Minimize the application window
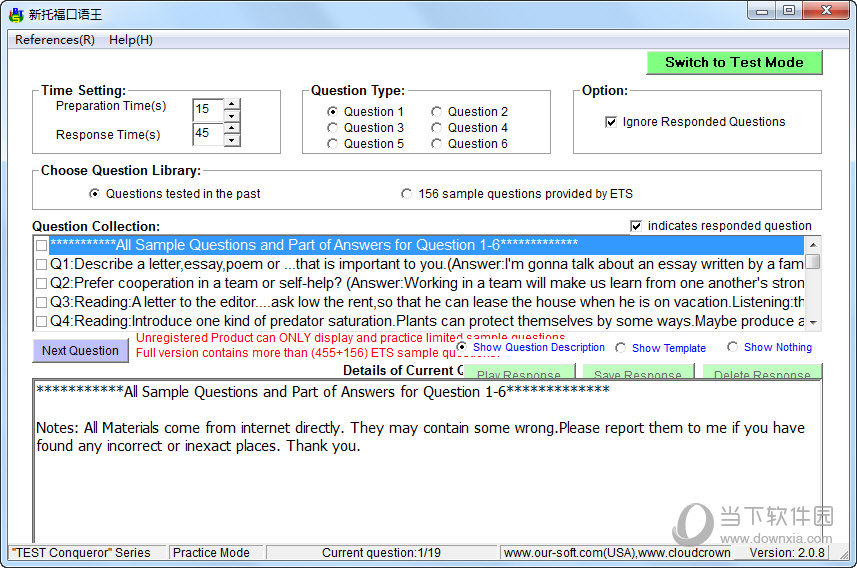The image size is (857, 568). [762, 11]
